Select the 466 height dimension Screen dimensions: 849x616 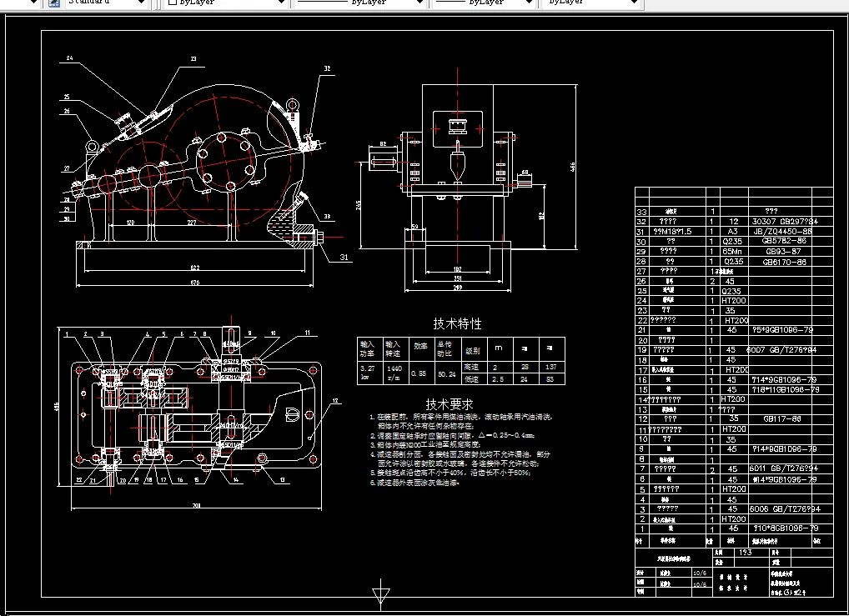[x=572, y=168]
